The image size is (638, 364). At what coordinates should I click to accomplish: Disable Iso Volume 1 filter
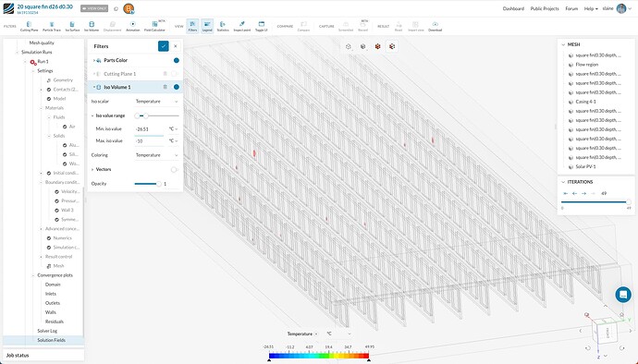(177, 87)
